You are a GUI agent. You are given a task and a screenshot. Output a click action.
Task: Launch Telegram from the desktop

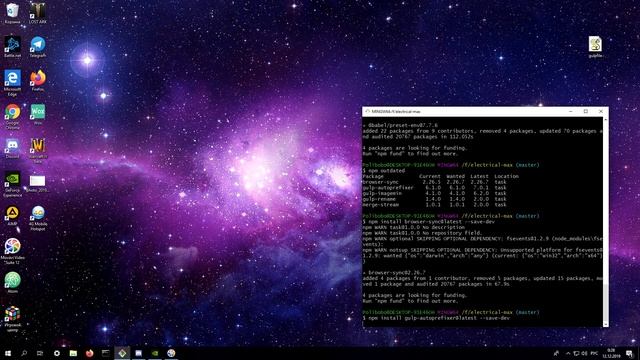[x=38, y=47]
